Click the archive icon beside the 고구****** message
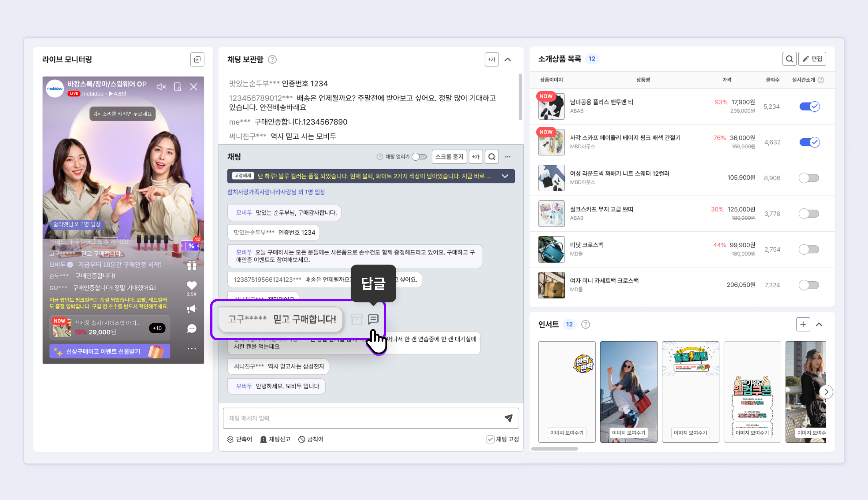This screenshot has height=500, width=868. 357,319
